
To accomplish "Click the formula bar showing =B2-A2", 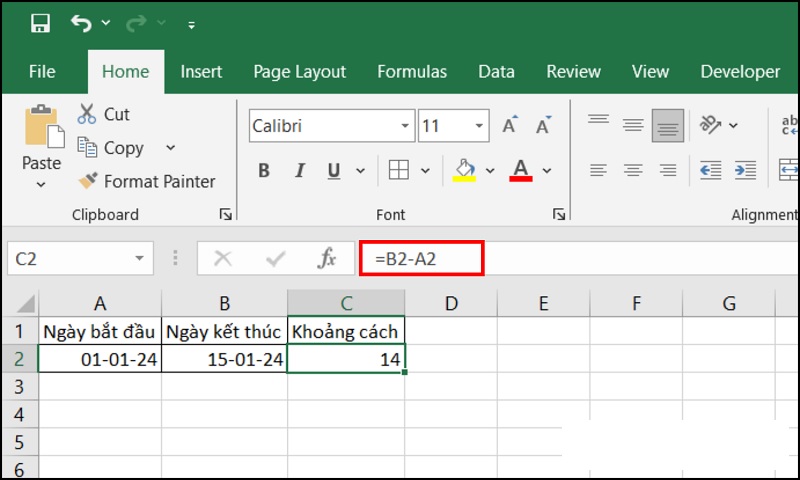I will 420,259.
